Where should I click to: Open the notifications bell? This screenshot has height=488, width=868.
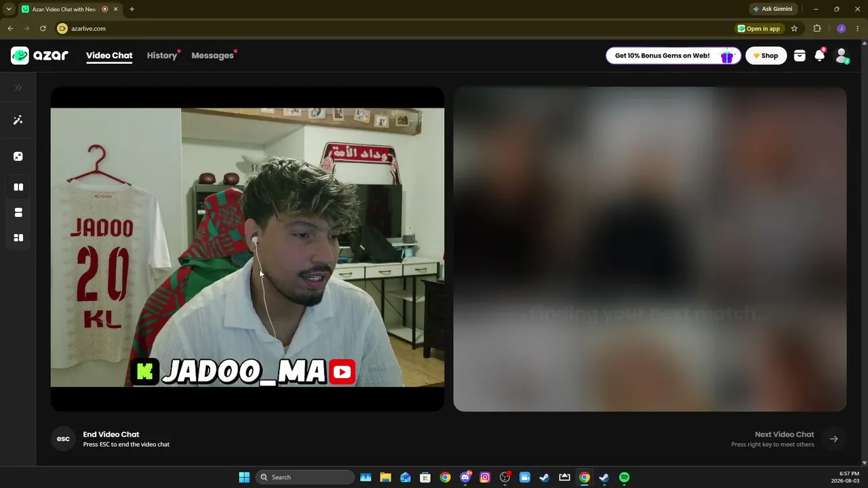pyautogui.click(x=820, y=56)
